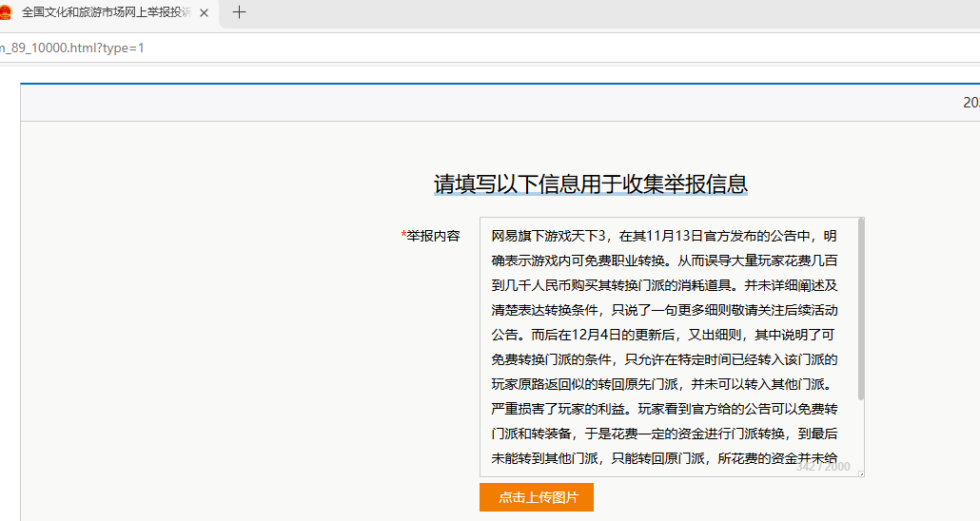Screen dimensions: 980x521
Task: Select the 全国文化和旅游市场网上举报投诉 tab
Action: pos(107,12)
